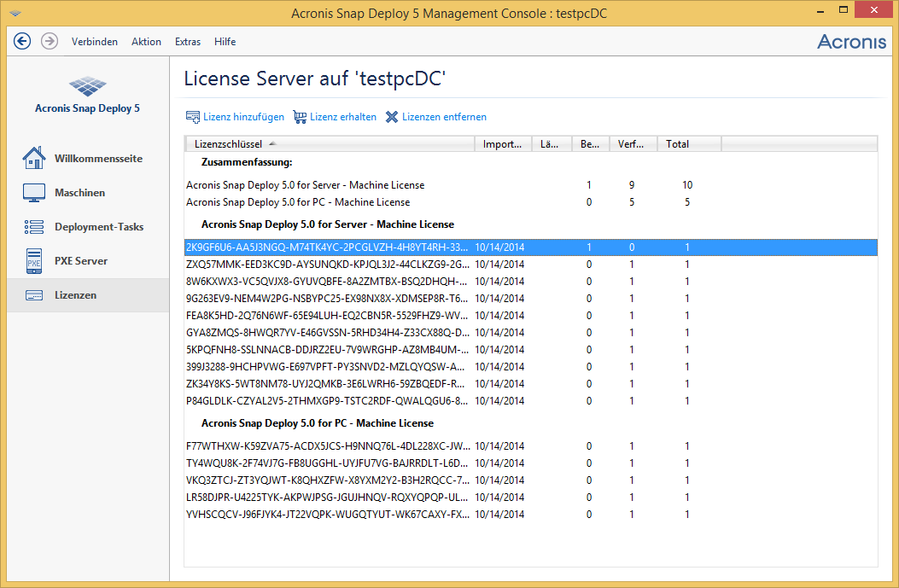The width and height of the screenshot is (899, 588).
Task: Click the Deployment-Tasks list icon
Action: tap(34, 227)
